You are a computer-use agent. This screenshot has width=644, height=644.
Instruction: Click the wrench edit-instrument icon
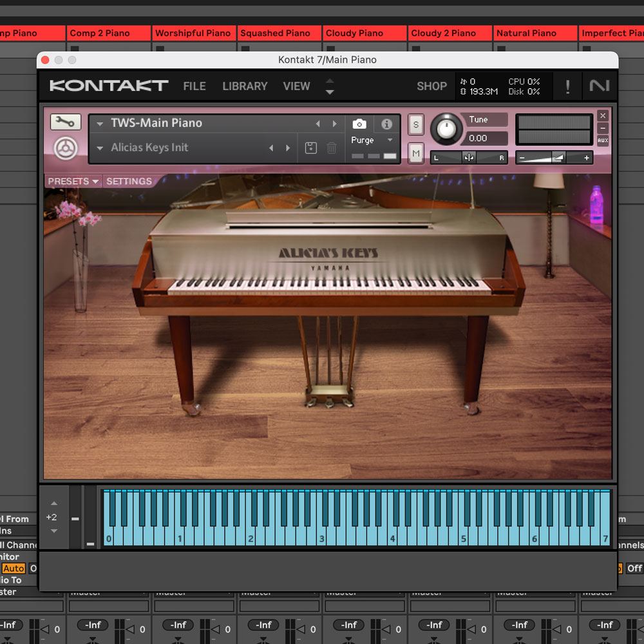66,122
